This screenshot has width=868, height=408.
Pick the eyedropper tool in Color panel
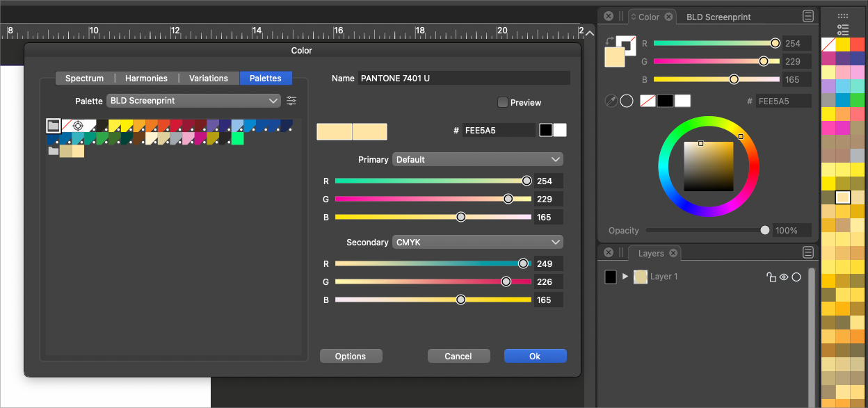point(611,101)
